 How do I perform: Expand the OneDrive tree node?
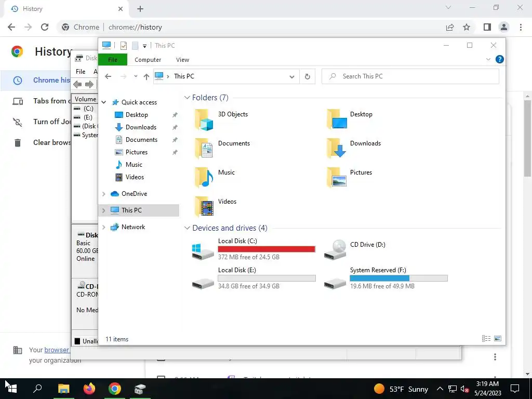104,194
